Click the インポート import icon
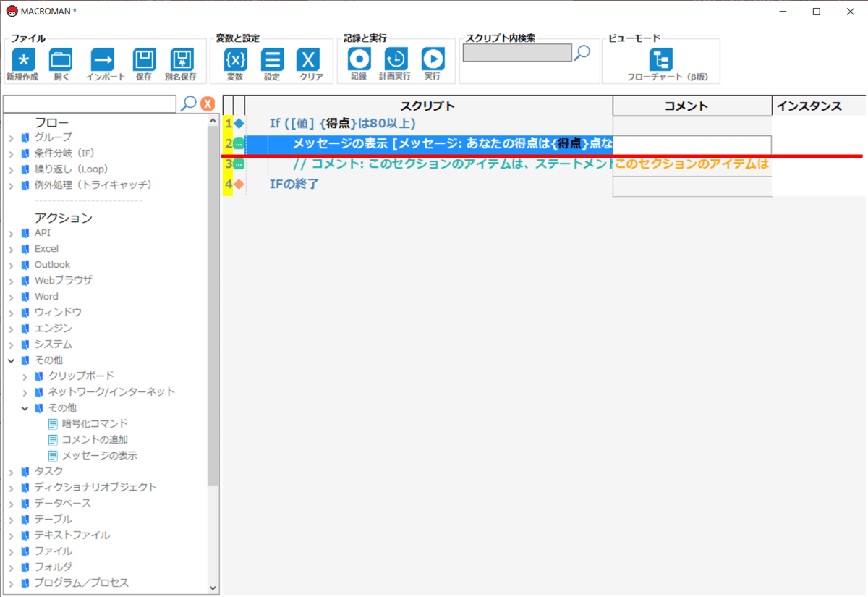 (103, 59)
